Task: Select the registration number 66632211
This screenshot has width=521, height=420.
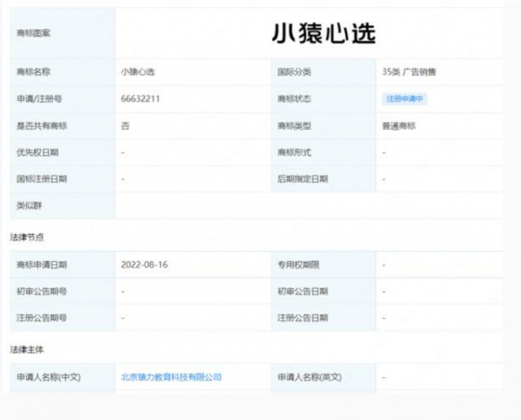Action: 138,99
